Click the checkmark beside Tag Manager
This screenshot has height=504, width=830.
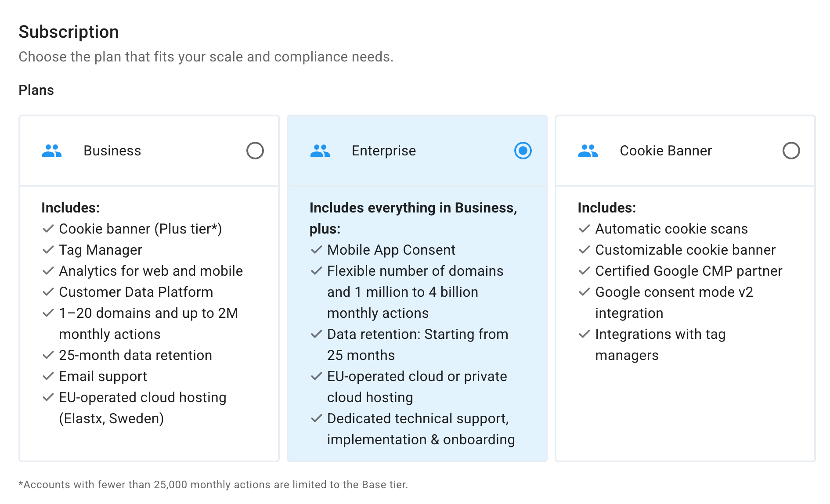(x=48, y=250)
